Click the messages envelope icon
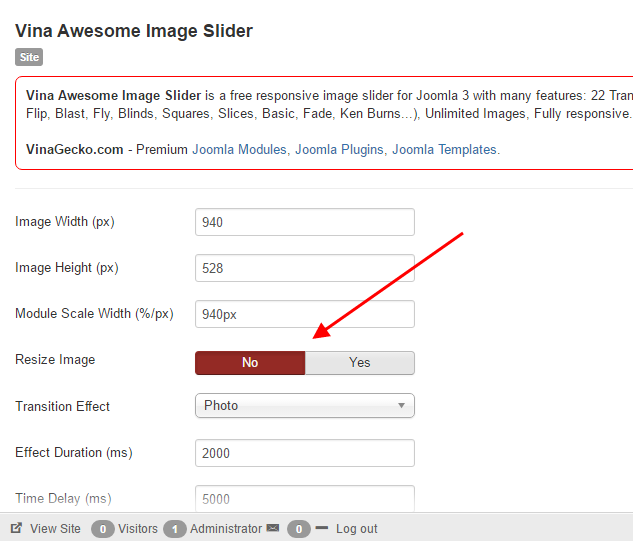 pos(273,528)
